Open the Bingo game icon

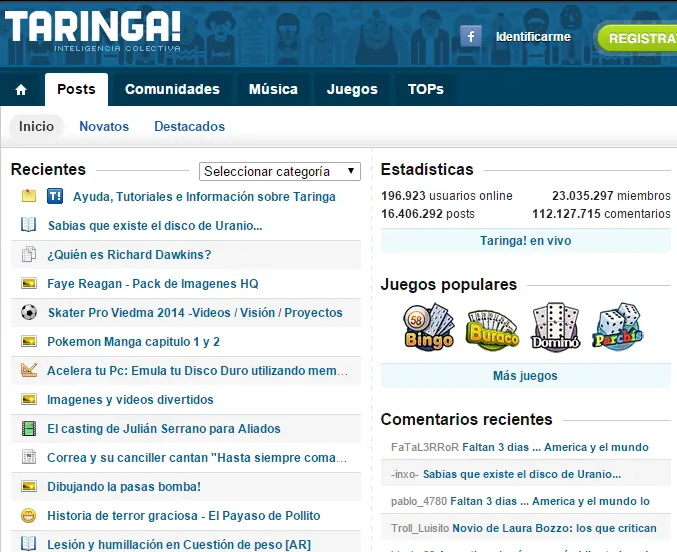click(x=429, y=327)
